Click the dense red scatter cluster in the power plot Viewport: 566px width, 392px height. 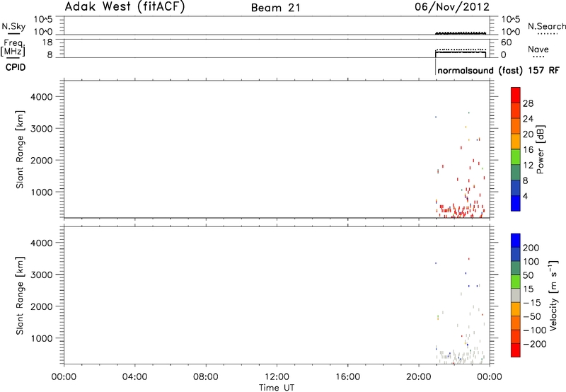pyautogui.click(x=461, y=210)
